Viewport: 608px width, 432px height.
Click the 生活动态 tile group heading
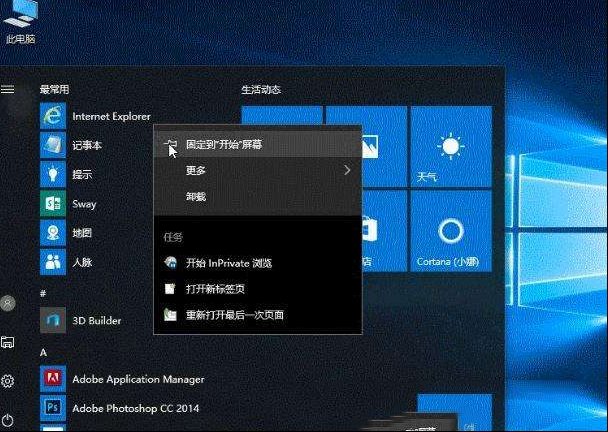[x=261, y=90]
